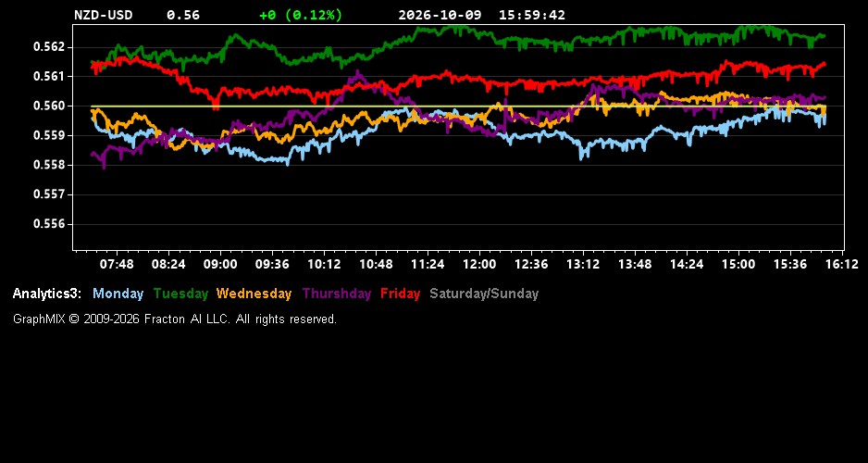Select Friday in the legend
The height and width of the screenshot is (463, 868).
point(401,294)
